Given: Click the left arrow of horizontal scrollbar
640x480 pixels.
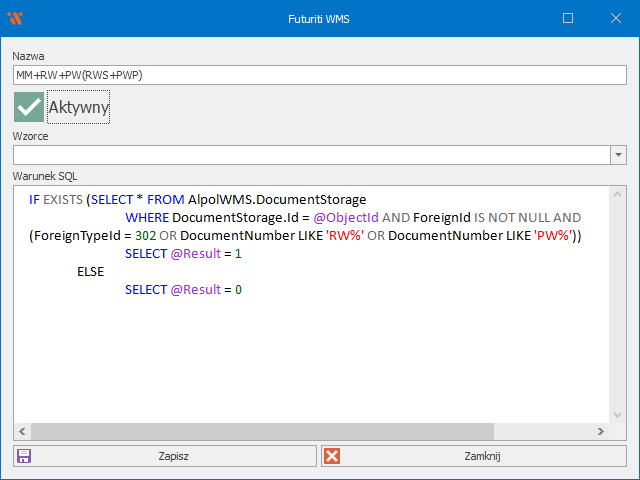Looking at the screenshot, I should (22, 431).
